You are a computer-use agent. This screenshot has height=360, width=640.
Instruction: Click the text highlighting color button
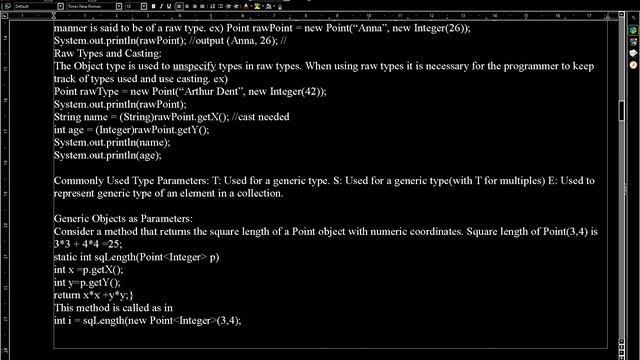[x=257, y=6]
